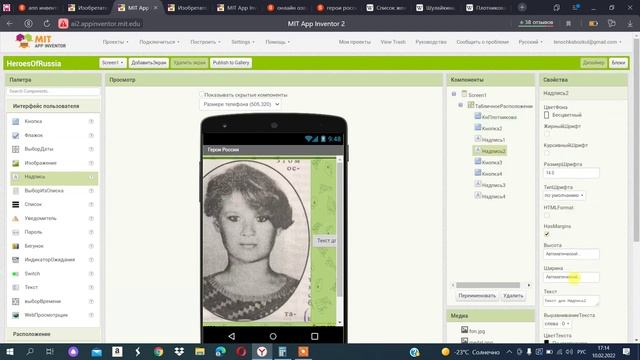Open the Подключиться menu
The image size is (640, 360).
pyautogui.click(x=159, y=42)
